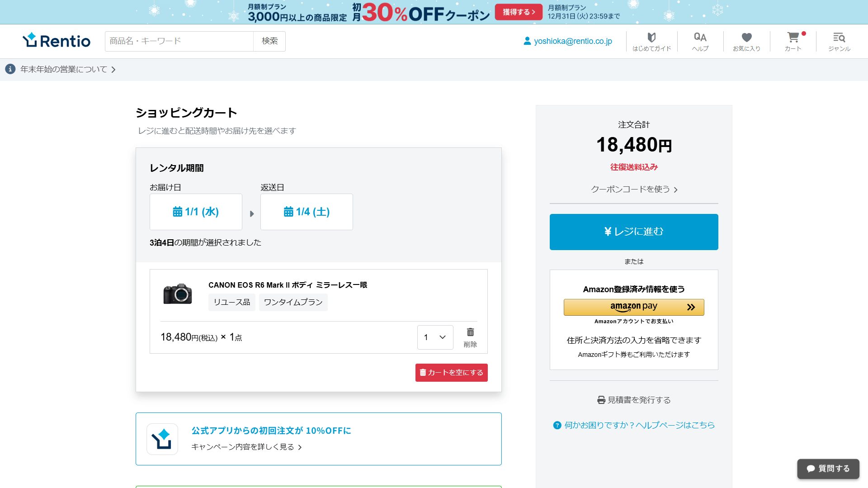Click the printer icon by 見積書を発行する
The image size is (868, 488).
601,400
